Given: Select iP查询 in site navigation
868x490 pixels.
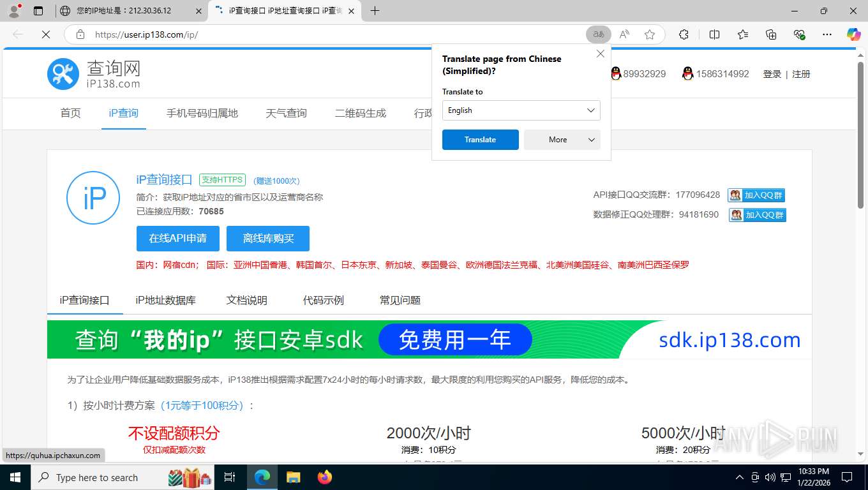Looking at the screenshot, I should pos(123,113).
